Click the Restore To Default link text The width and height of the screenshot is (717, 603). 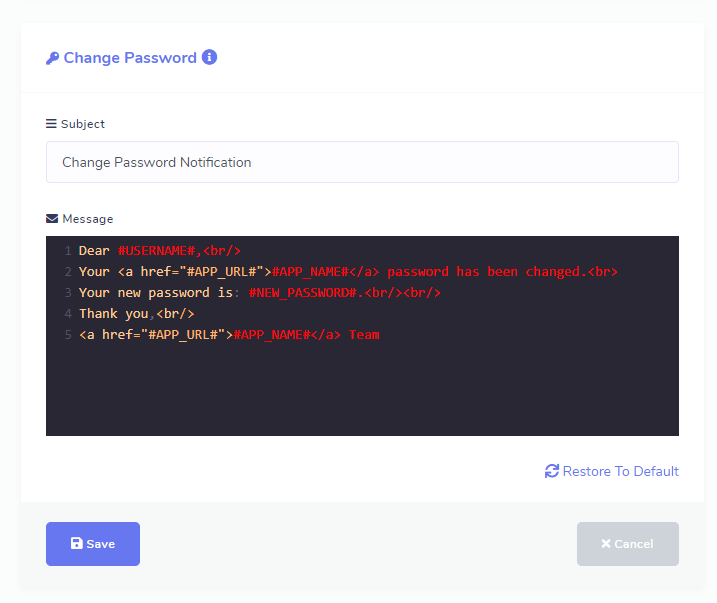pos(620,471)
